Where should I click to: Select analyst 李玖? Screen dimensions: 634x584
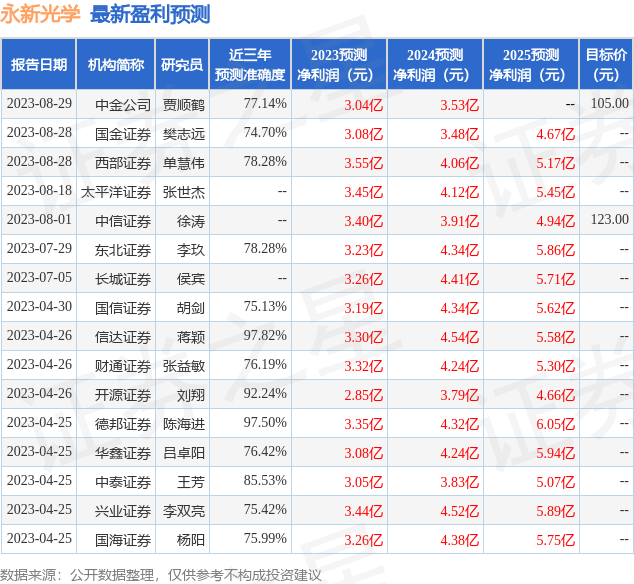pyautogui.click(x=191, y=250)
